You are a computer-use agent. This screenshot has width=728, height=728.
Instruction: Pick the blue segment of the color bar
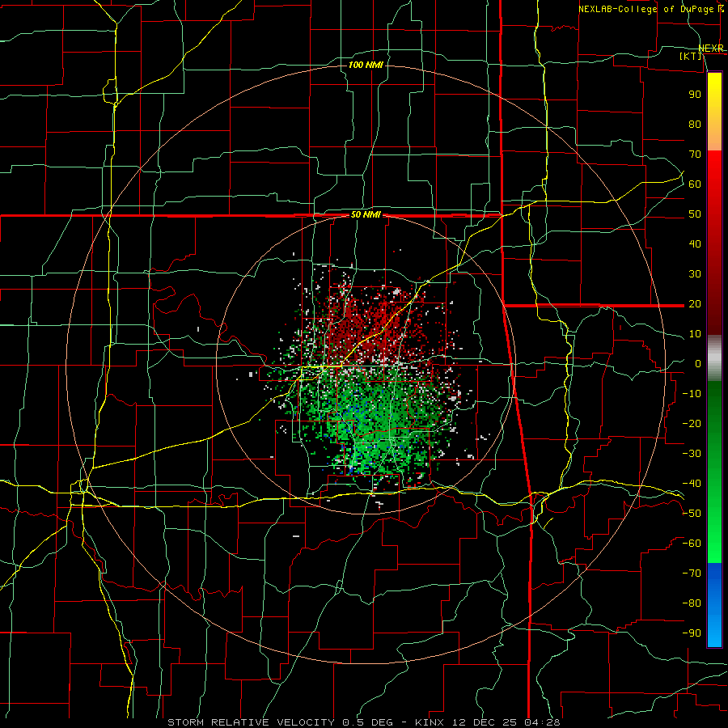pos(714,605)
